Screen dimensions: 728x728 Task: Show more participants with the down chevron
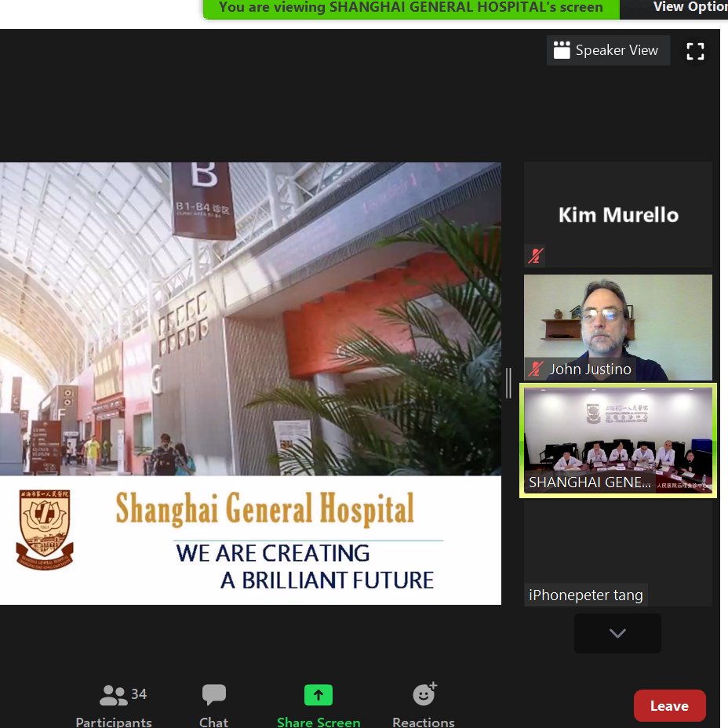pos(617,633)
